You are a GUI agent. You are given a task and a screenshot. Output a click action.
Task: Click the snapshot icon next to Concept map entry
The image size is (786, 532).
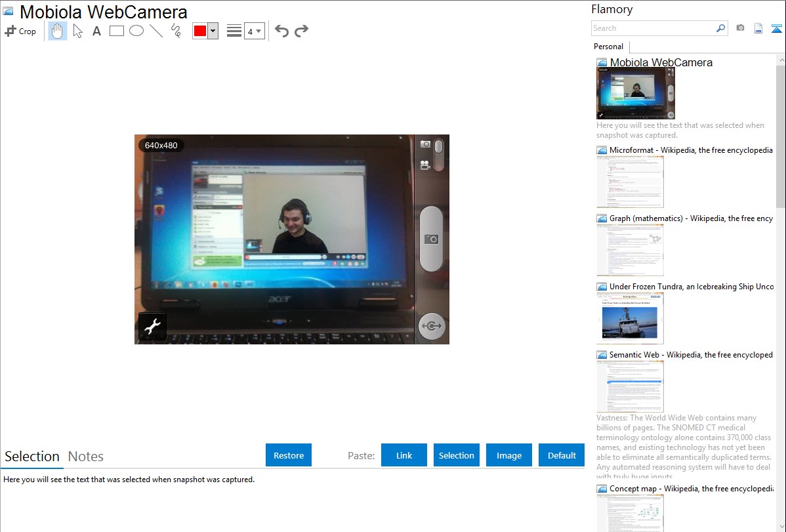602,488
